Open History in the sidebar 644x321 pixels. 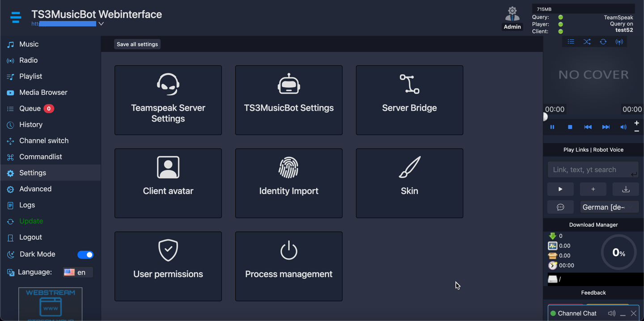coord(50,125)
